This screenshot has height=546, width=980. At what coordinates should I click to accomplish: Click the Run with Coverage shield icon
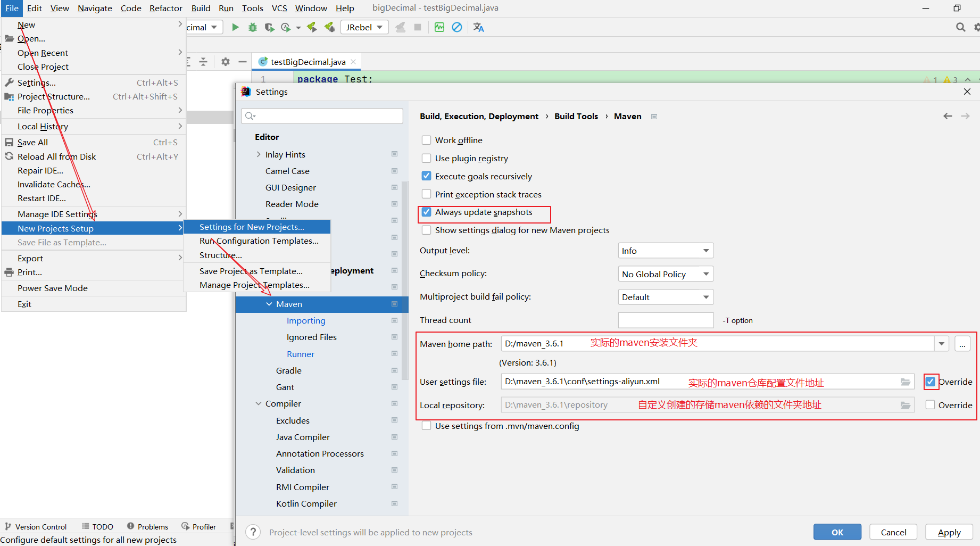[270, 27]
